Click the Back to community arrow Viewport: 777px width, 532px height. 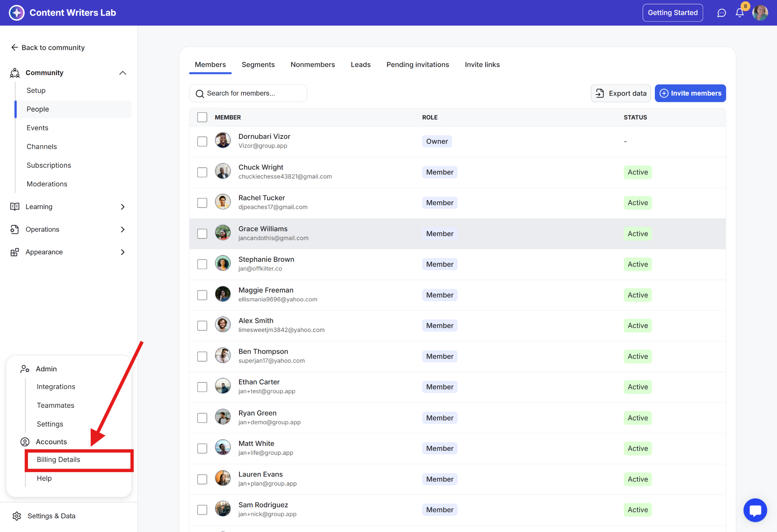(x=14, y=47)
